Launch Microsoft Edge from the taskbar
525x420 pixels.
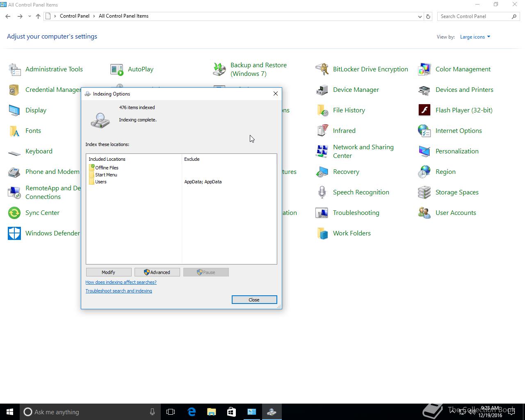pyautogui.click(x=191, y=412)
